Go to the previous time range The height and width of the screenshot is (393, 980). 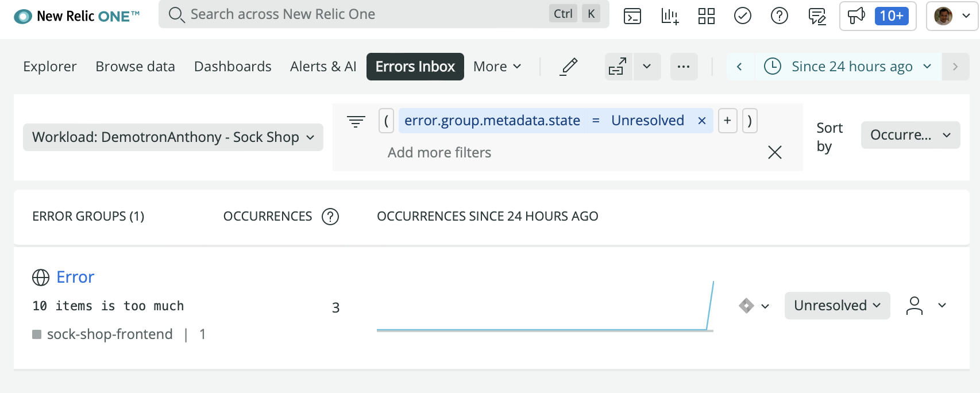coord(740,67)
